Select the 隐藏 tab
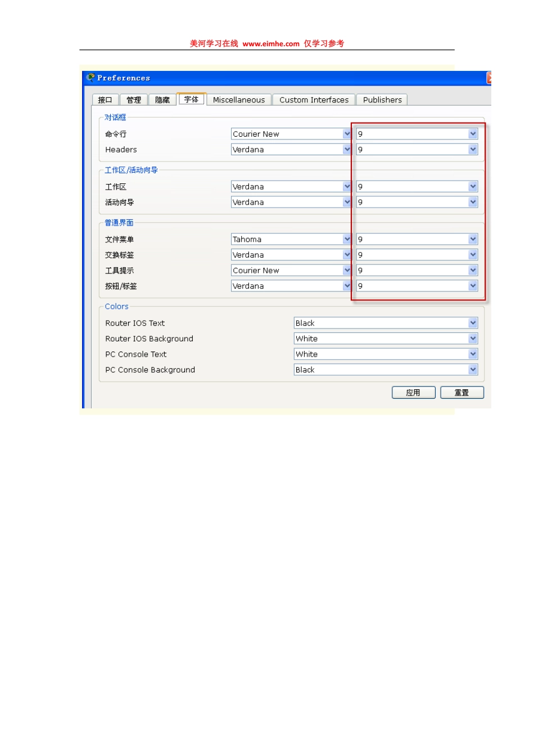This screenshot has height=756, width=534. click(161, 100)
